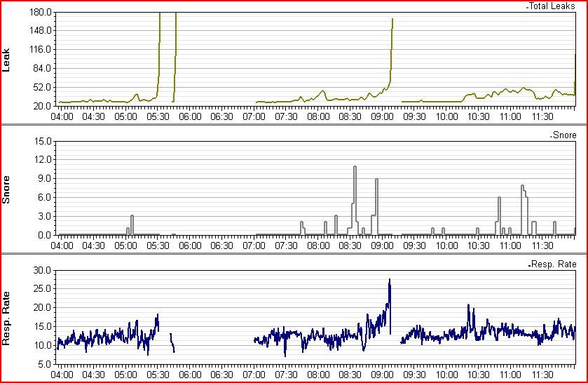Viewport: 588px width, 383px height.
Task: Click the 180.0 value on Leak axis
Action: click(x=41, y=12)
